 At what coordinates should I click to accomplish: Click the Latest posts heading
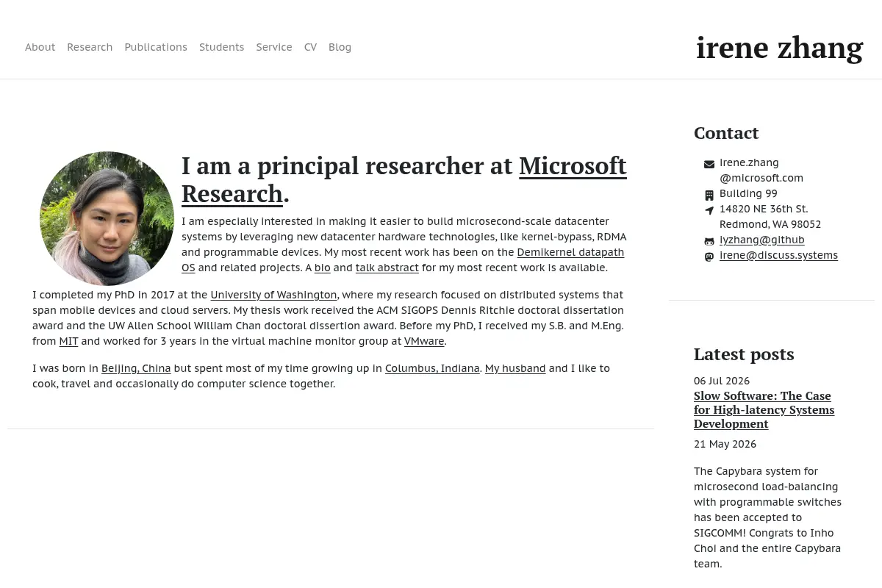[744, 354]
